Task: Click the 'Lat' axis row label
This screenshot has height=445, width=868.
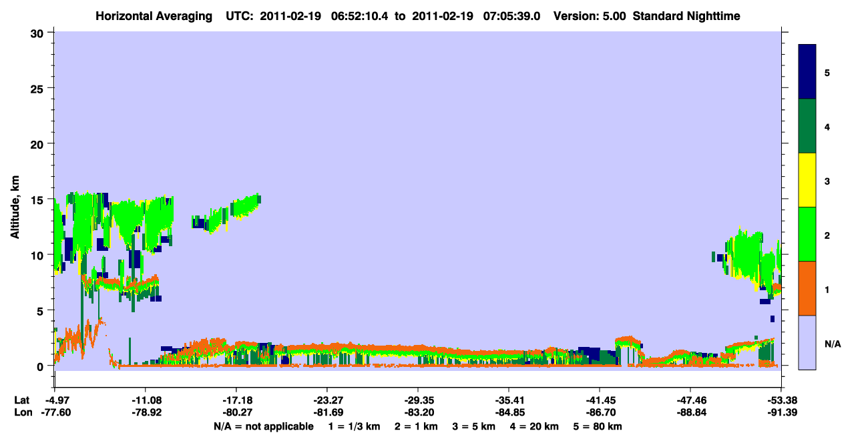Action: pos(21,400)
